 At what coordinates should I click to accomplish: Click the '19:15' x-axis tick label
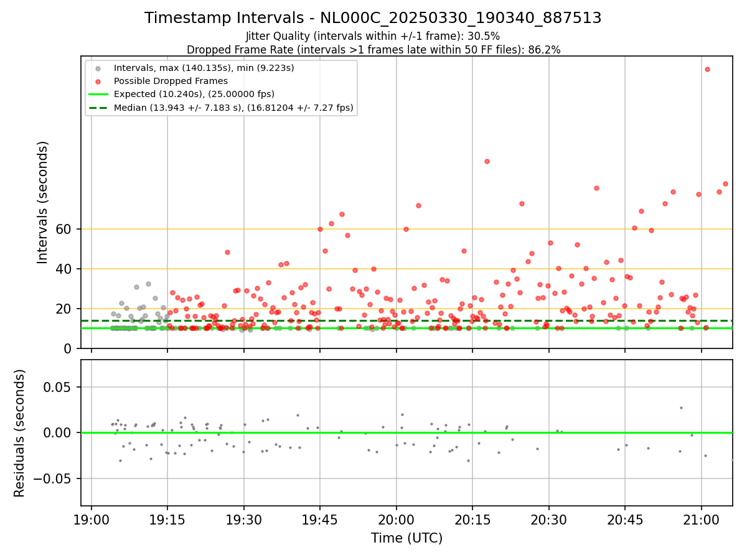point(167,520)
